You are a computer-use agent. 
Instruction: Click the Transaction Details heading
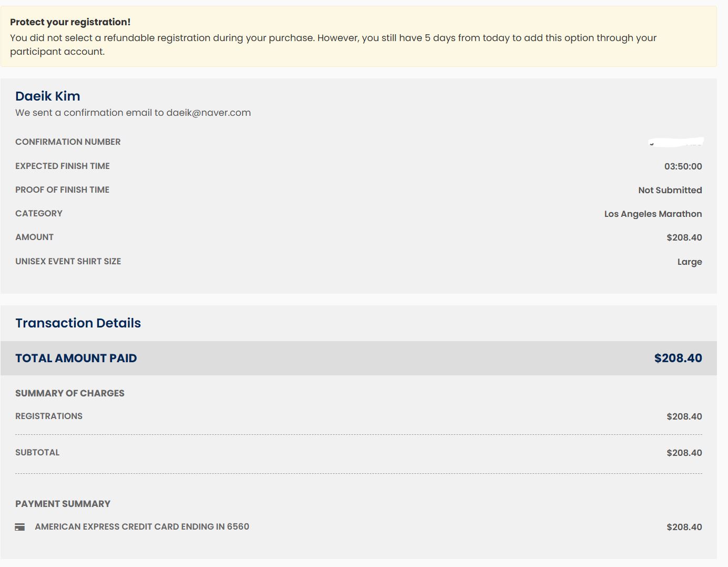[78, 323]
